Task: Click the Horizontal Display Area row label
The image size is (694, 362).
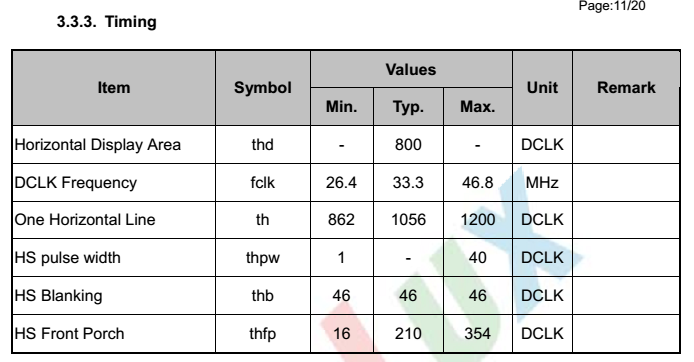Action: point(98,145)
